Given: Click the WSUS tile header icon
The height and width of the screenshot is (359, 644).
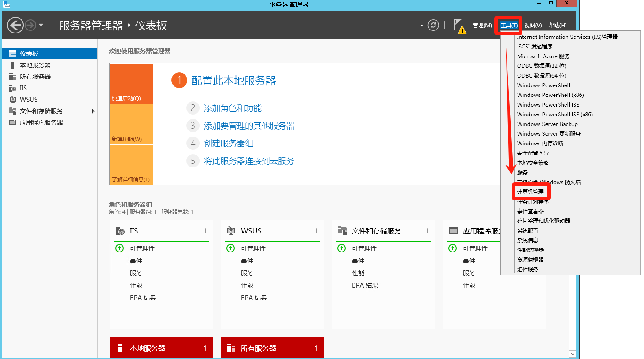Looking at the screenshot, I should tap(231, 231).
